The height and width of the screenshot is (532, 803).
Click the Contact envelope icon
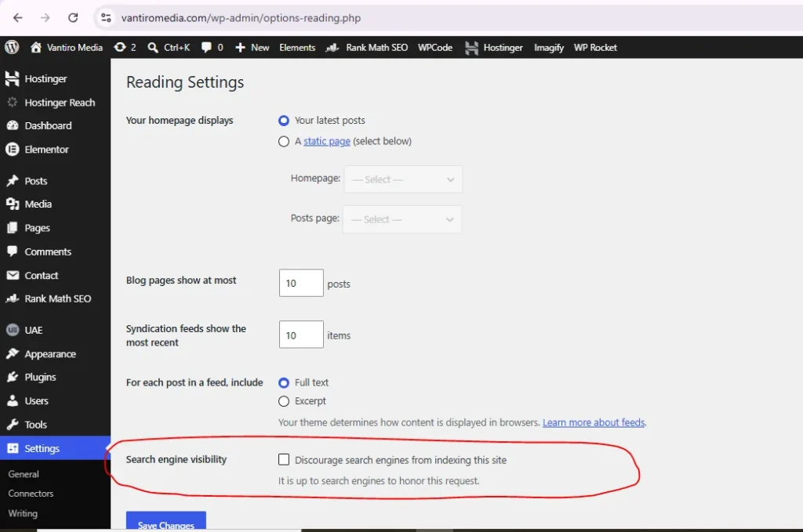13,275
